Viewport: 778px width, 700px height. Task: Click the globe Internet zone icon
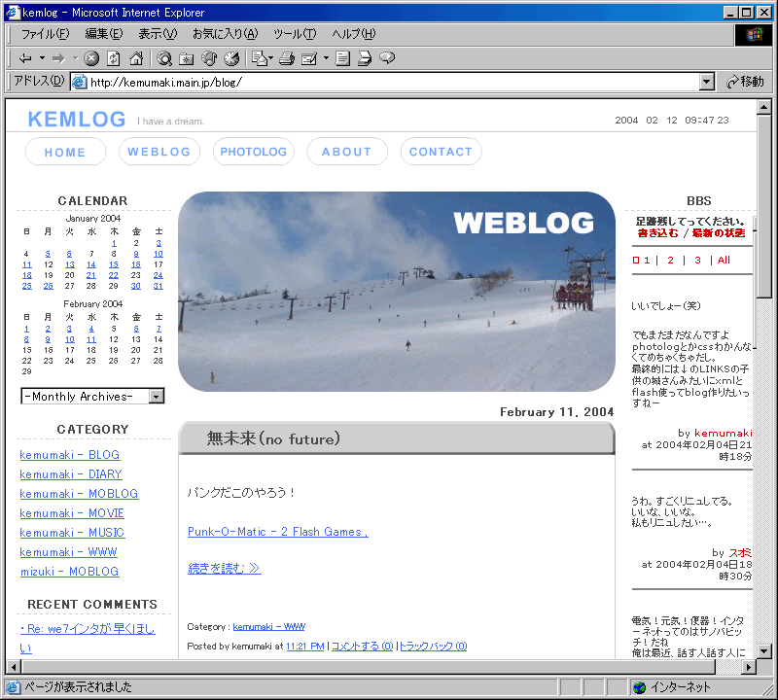tap(640, 687)
